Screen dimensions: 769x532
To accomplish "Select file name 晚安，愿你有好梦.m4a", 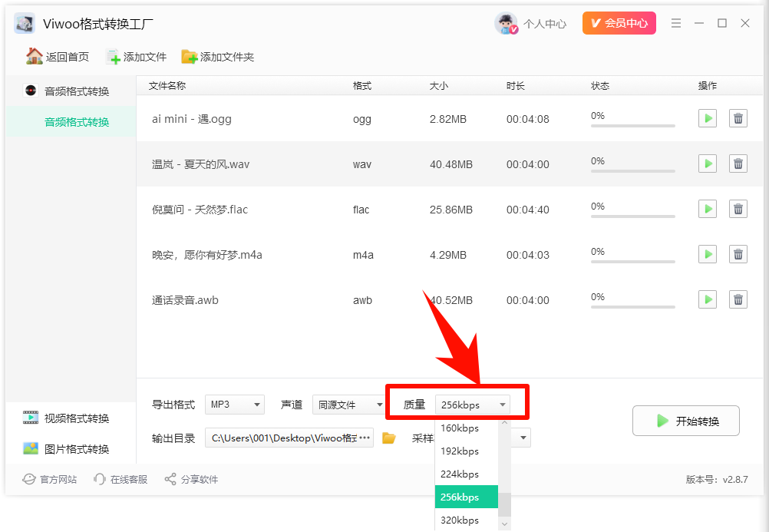I will coord(207,255).
